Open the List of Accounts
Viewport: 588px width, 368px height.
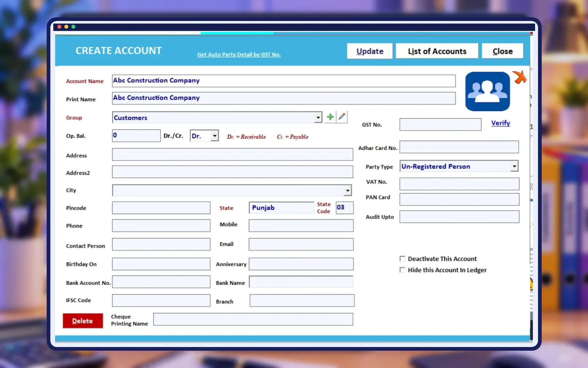click(x=437, y=51)
